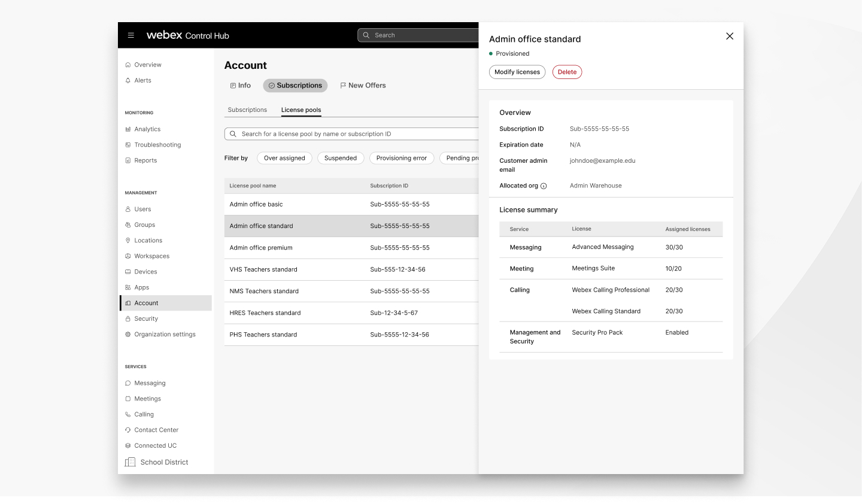
Task: Select the Admin office premium row
Action: (x=351, y=248)
